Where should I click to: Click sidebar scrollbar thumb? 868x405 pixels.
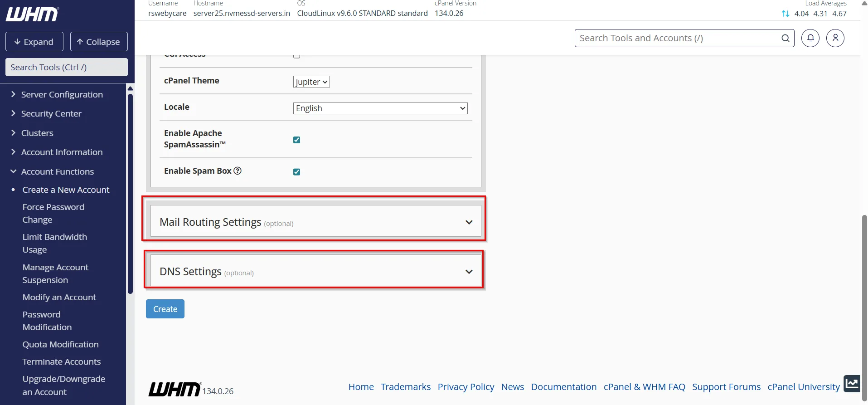click(131, 193)
